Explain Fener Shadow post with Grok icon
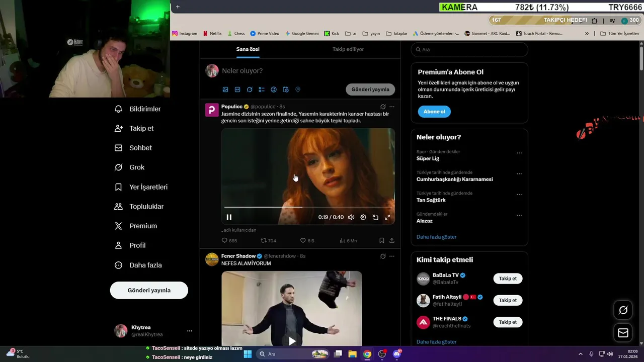 click(x=383, y=256)
